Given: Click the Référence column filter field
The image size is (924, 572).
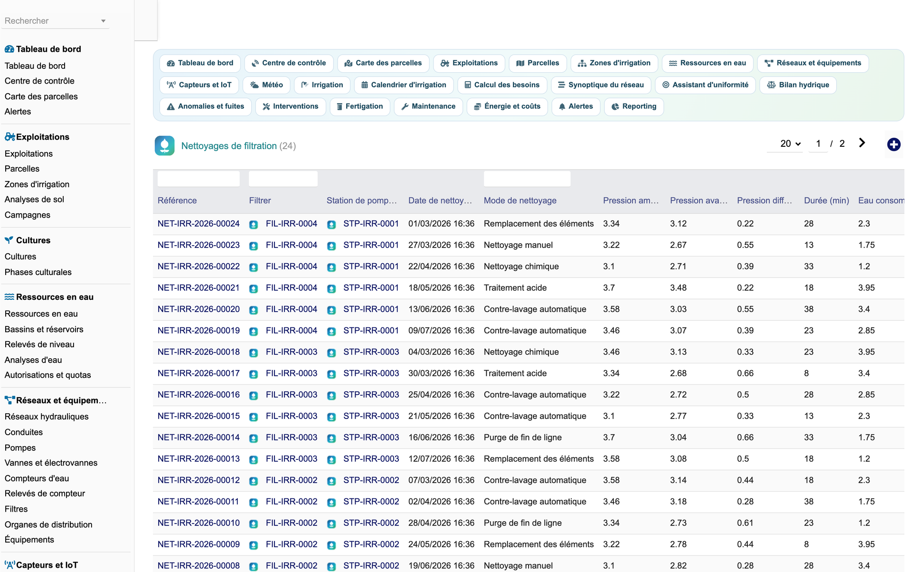Looking at the screenshot, I should [198, 179].
